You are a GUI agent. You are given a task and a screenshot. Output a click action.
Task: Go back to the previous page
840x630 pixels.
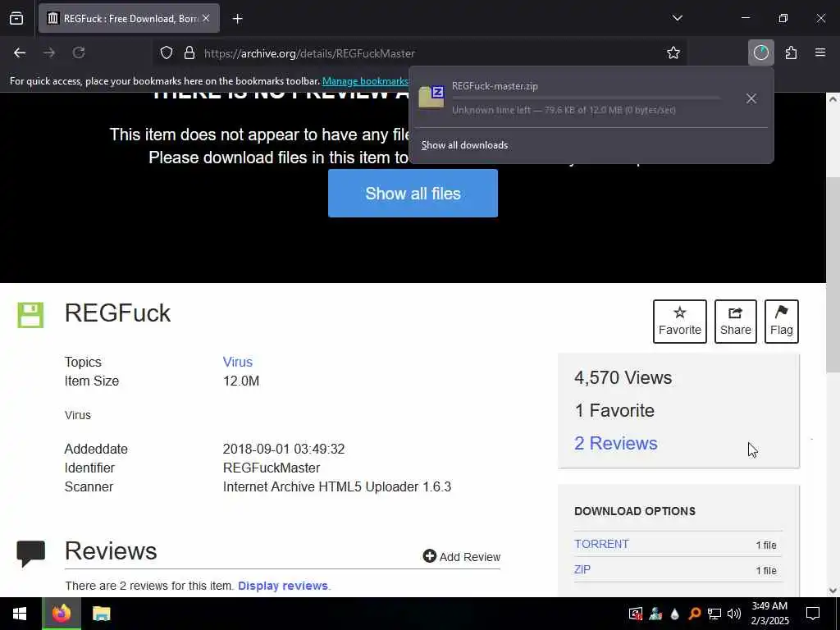(x=20, y=53)
